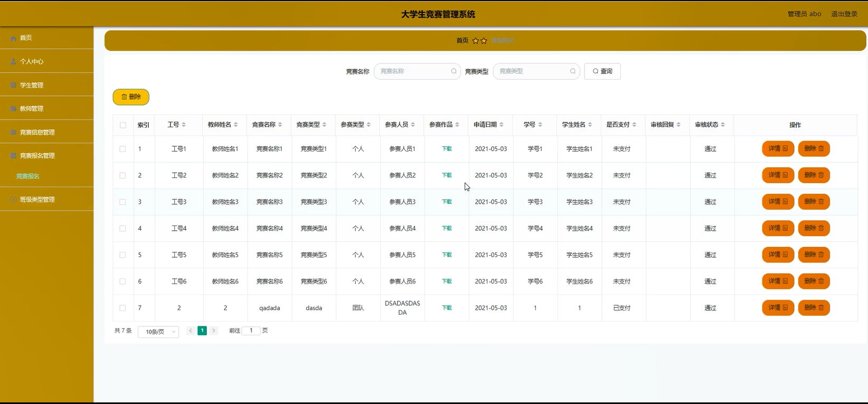Check the row 1 checkbox
This screenshot has height=404, width=868.
pyautogui.click(x=122, y=149)
